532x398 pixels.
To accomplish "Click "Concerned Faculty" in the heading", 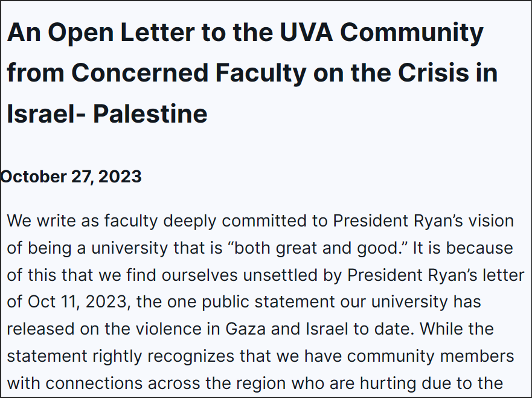I will click(190, 73).
